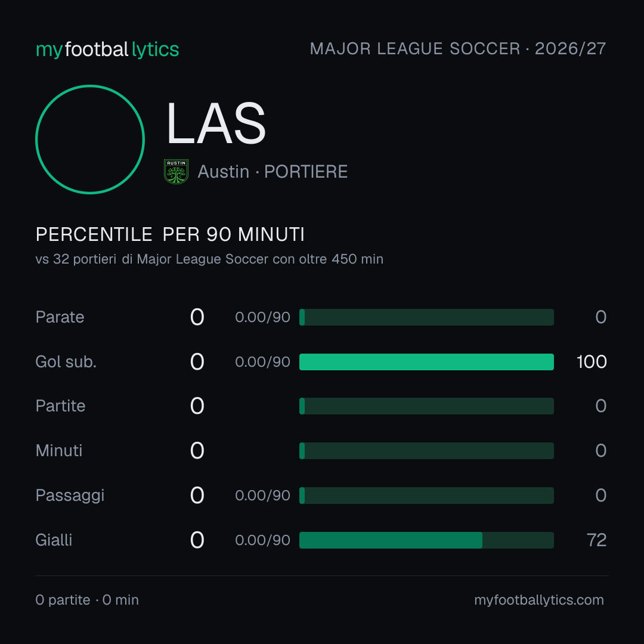The height and width of the screenshot is (644, 644).
Task: Click the Gialli percentile bar
Action: click(x=426, y=540)
